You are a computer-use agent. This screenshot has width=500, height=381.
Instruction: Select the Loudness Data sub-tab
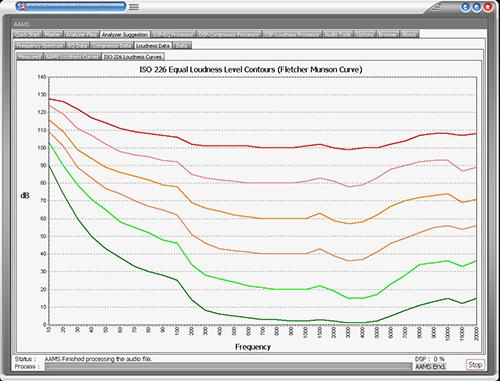[x=153, y=46]
